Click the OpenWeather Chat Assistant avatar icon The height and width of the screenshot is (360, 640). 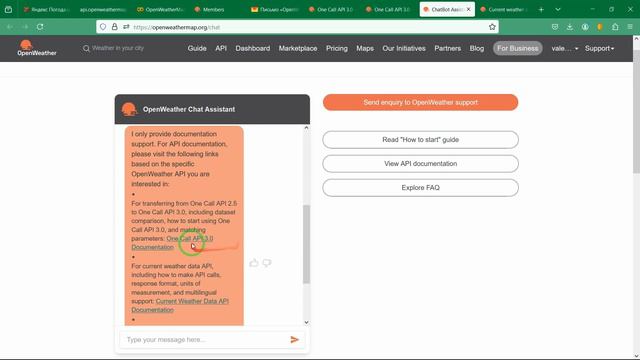coord(129,109)
